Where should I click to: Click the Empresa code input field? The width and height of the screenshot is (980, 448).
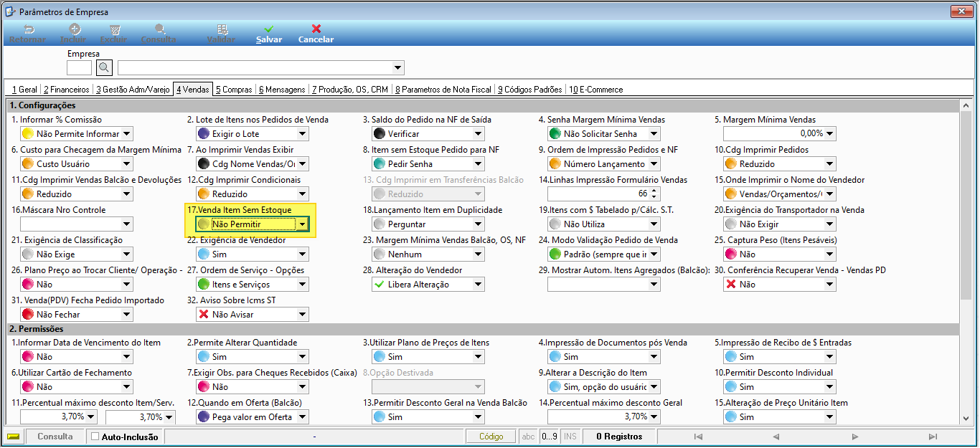point(79,68)
